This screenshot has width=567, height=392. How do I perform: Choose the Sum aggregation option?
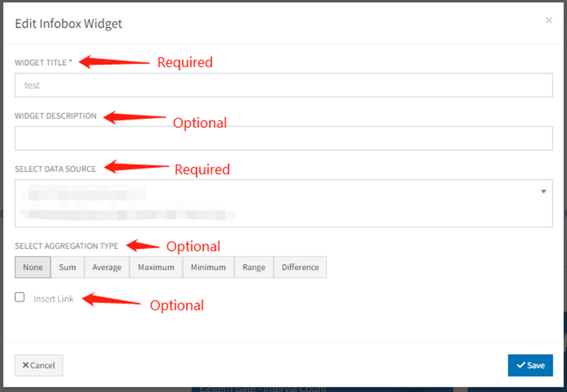[67, 267]
